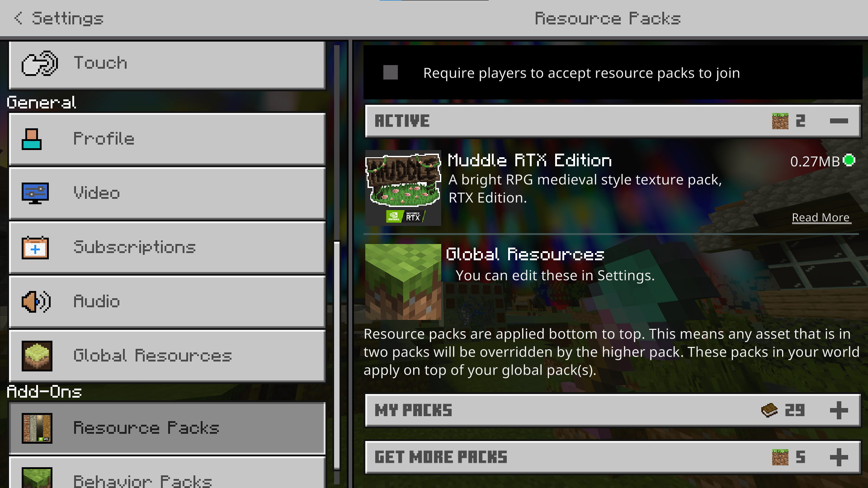Click the Subscriptions calendar icon

point(35,248)
